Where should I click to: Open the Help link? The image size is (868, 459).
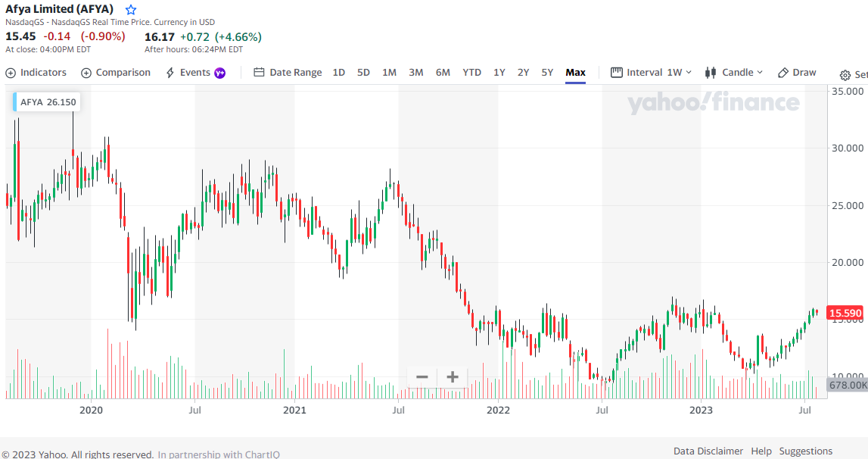coord(761,451)
